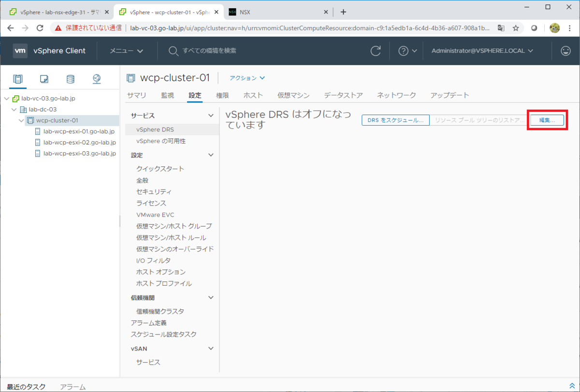This screenshot has height=392, width=580.
Task: Click the translate page icon in address bar
Action: (501, 28)
